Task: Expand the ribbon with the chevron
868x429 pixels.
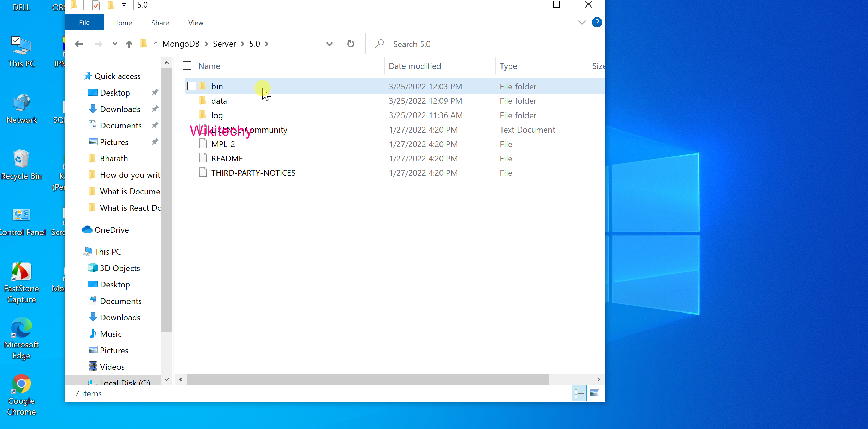Action: [x=582, y=23]
